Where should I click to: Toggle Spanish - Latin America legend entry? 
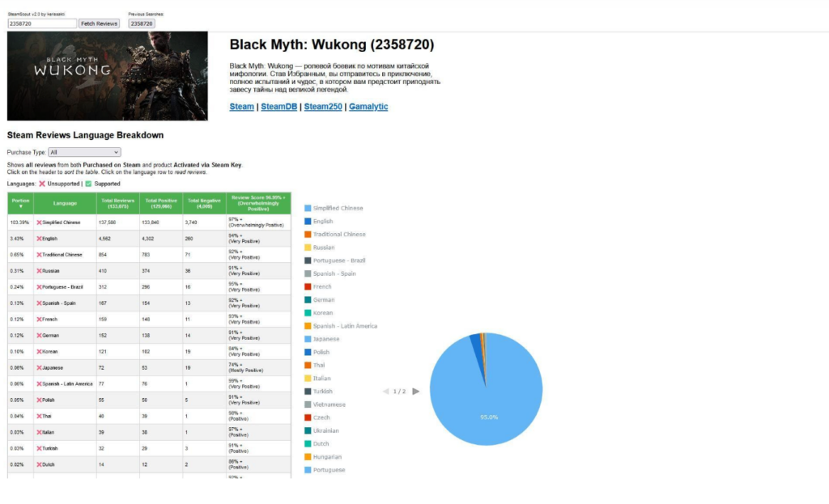click(341, 326)
